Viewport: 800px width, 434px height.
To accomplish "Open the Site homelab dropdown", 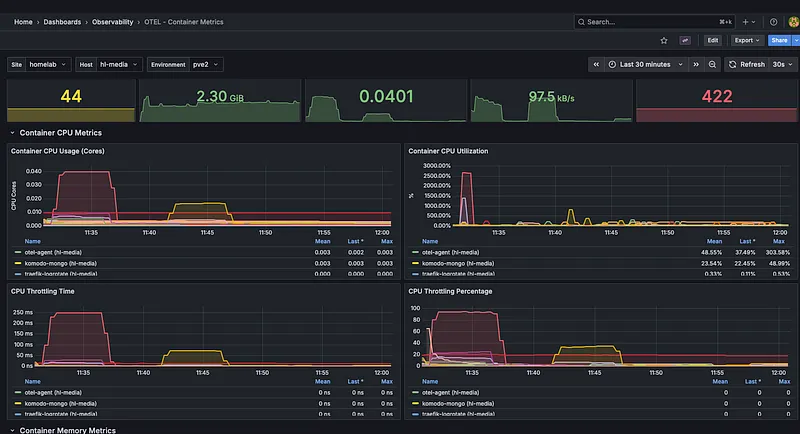I will click(50, 64).
